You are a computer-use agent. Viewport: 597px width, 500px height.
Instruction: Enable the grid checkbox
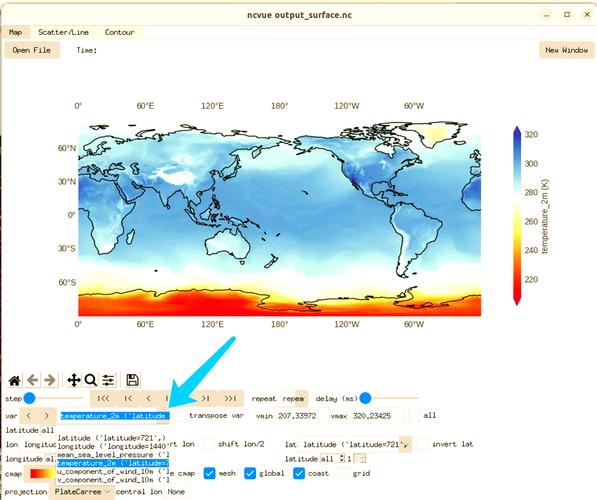click(344, 473)
